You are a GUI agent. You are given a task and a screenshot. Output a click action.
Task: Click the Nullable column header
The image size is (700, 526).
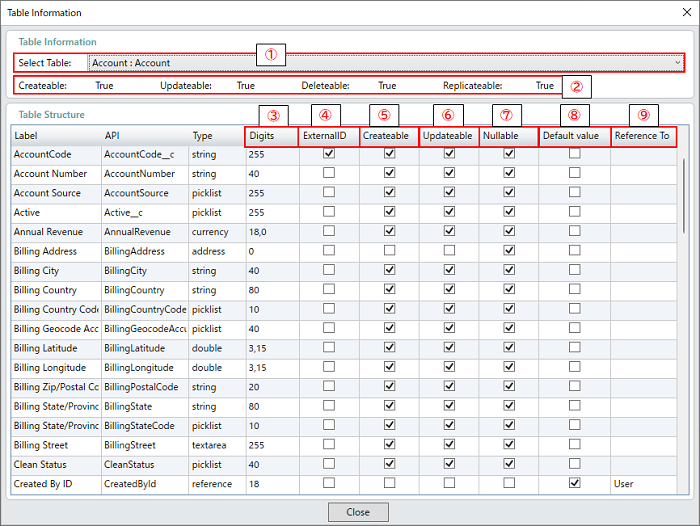pyautogui.click(x=508, y=136)
